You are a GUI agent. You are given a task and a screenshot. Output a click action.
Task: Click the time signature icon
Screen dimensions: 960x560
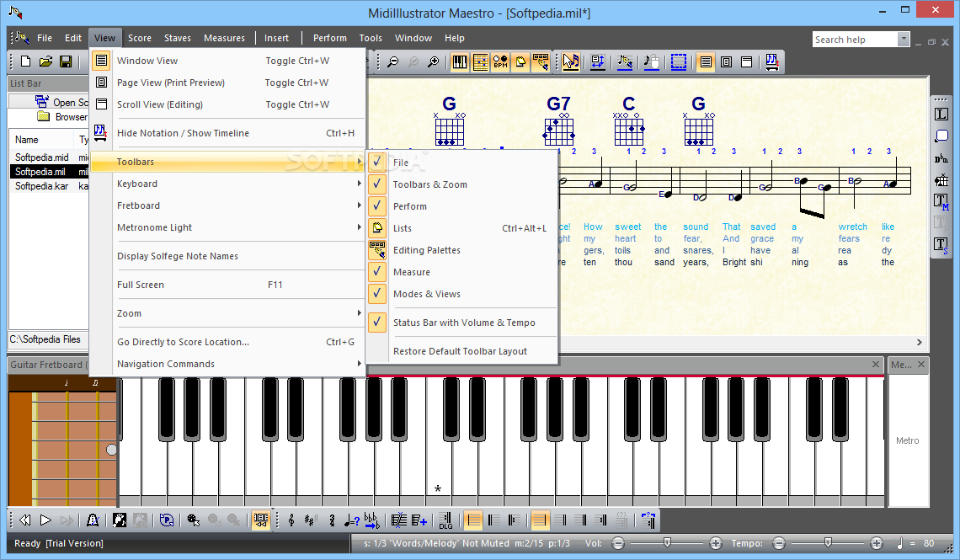(332, 520)
